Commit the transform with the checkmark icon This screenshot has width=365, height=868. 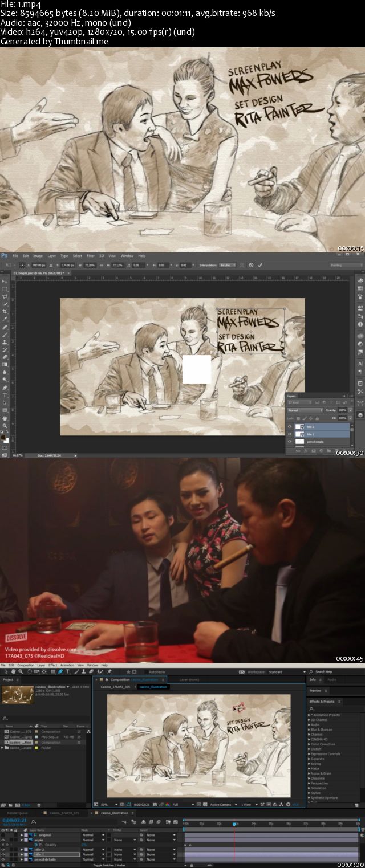pos(260,265)
